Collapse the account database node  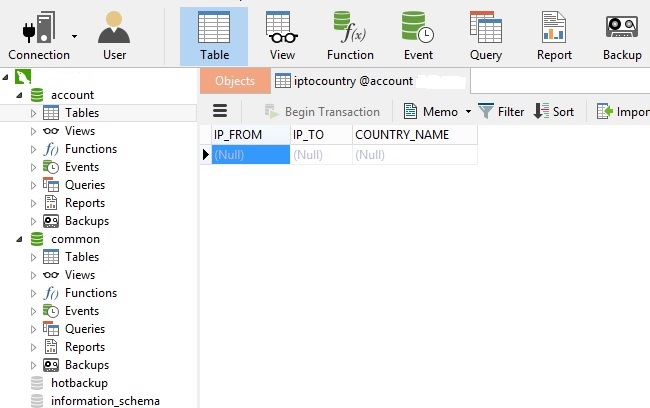click(x=19, y=95)
